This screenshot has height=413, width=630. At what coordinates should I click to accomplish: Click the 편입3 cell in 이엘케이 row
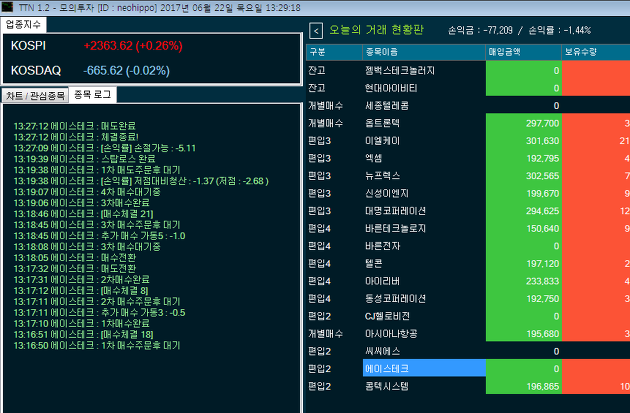point(334,141)
